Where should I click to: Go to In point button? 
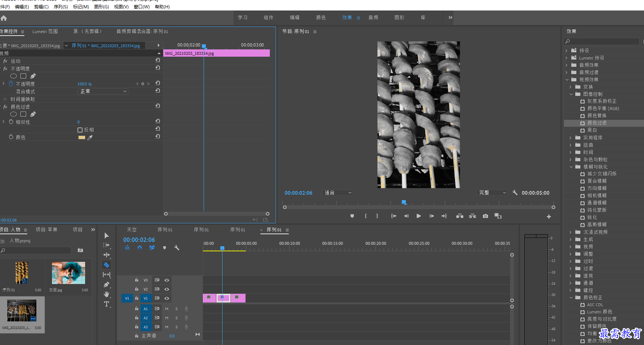[x=393, y=216]
